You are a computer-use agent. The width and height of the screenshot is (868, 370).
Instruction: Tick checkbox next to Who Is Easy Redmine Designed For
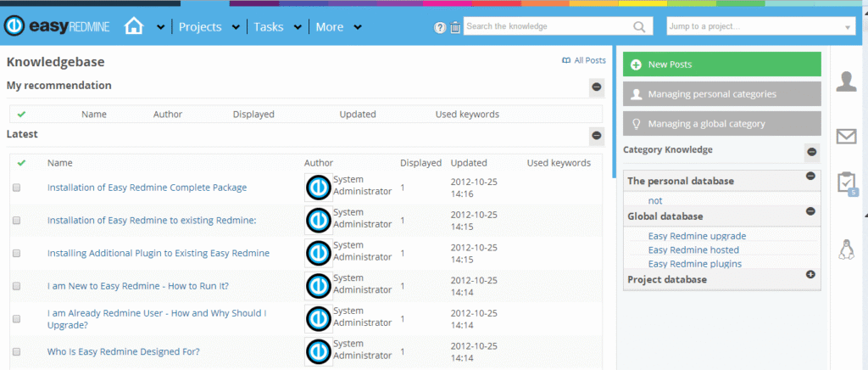coord(16,351)
